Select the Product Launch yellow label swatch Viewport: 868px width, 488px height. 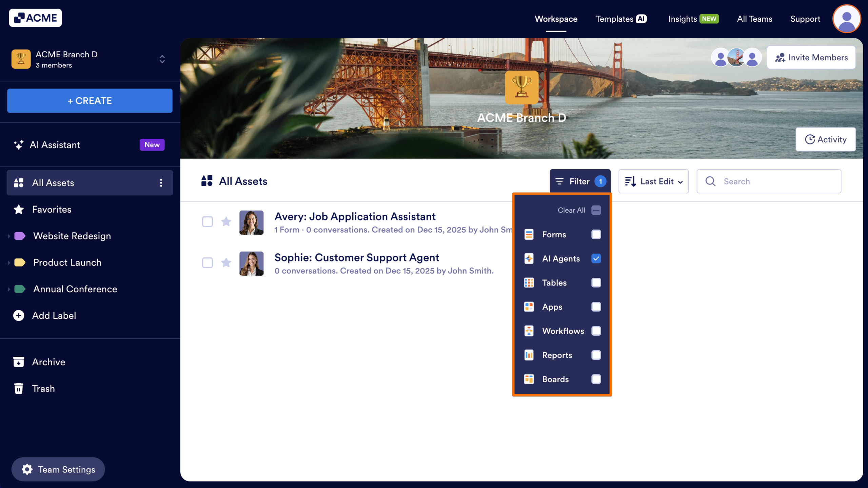click(x=20, y=262)
